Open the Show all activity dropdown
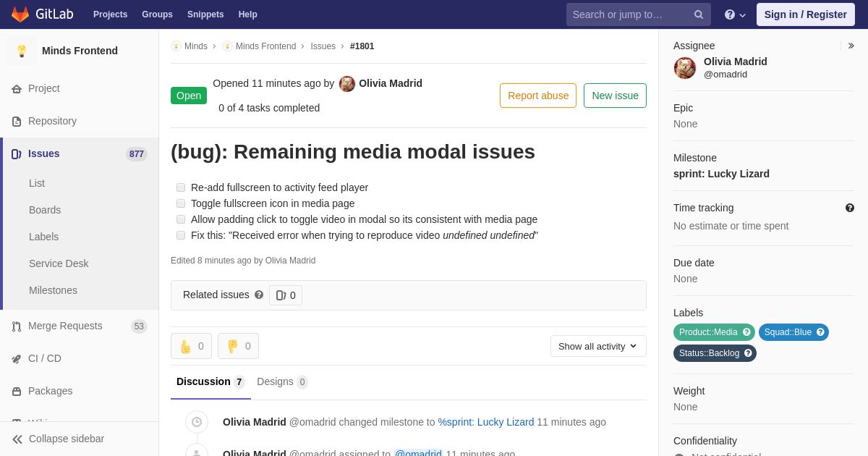The image size is (868, 456). coord(598,346)
